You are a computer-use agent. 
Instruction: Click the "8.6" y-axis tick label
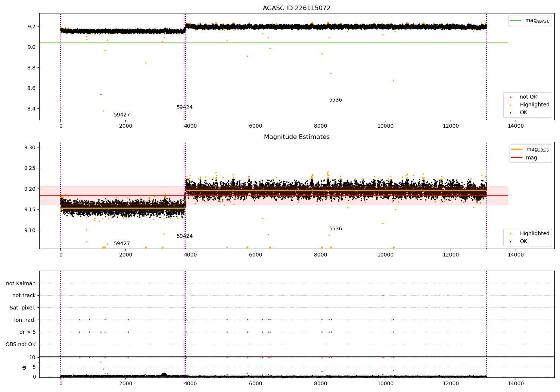[31, 88]
